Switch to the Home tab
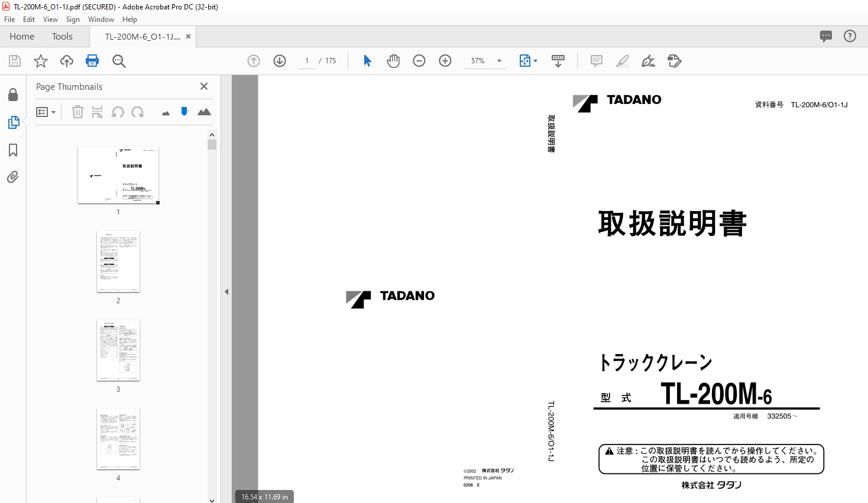 coord(22,36)
